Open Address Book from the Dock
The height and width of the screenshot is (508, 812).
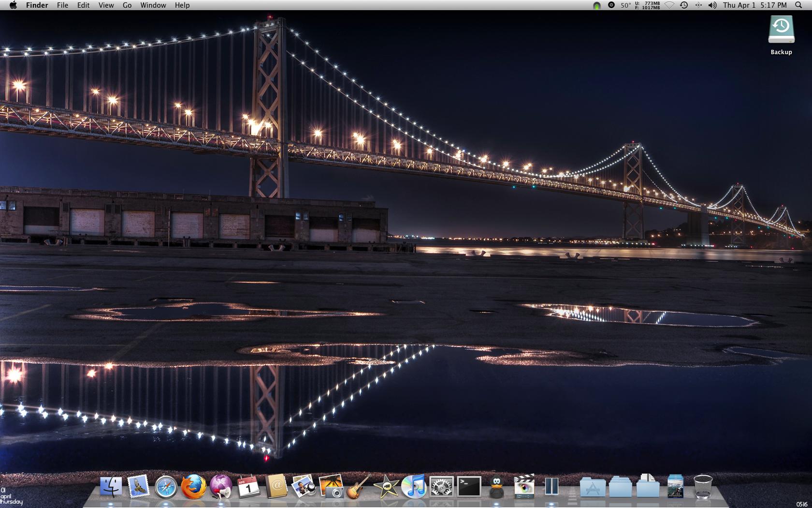point(276,486)
